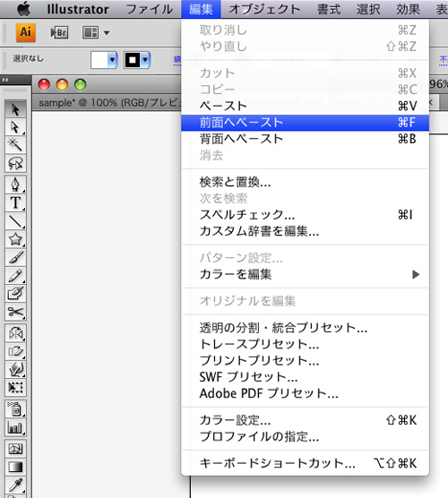Open the ファイル menu
Screen dimensions: 448x498
coord(150,9)
